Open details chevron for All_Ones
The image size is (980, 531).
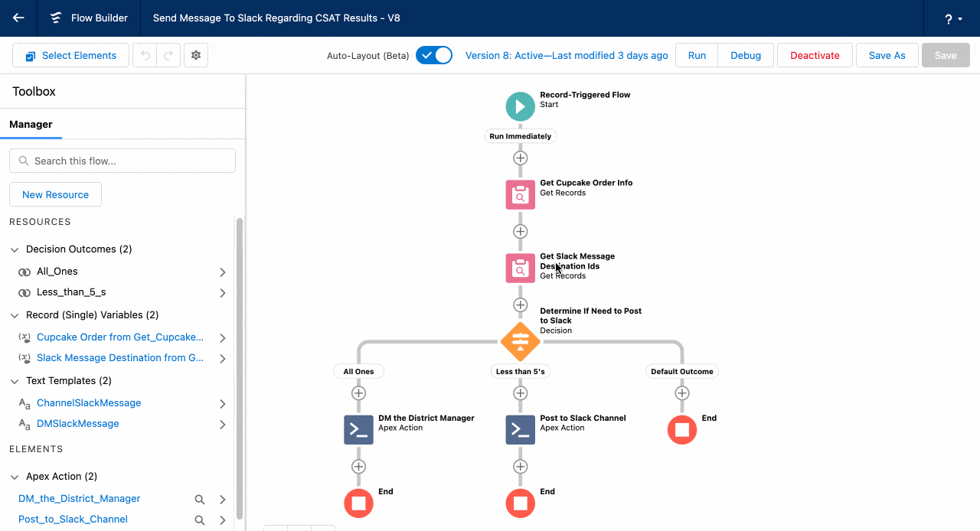[223, 272]
